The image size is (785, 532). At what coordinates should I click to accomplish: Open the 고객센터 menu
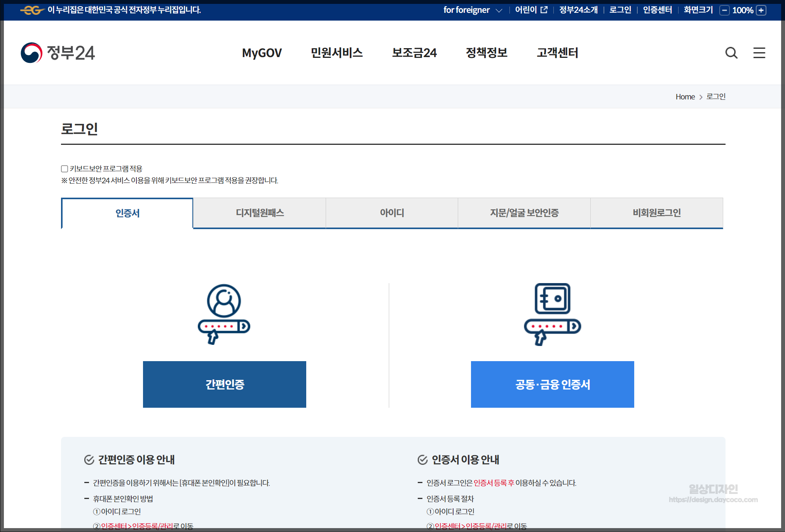(558, 53)
